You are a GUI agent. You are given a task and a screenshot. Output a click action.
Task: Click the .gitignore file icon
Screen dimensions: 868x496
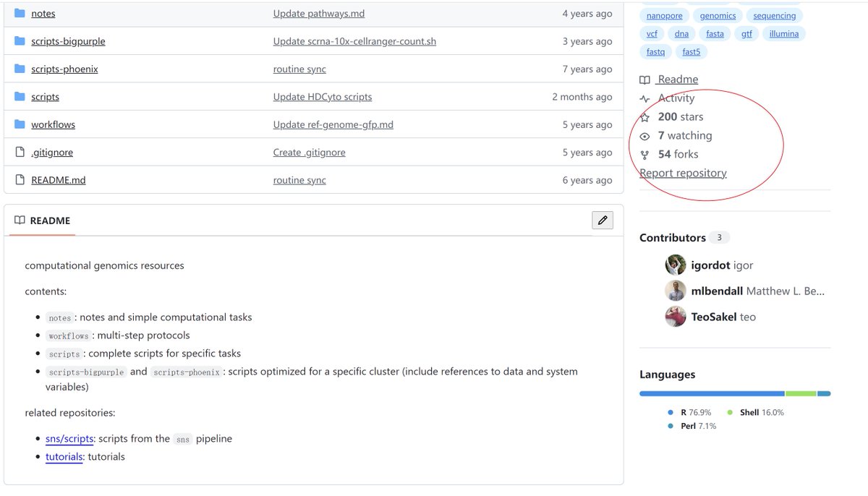20,153
